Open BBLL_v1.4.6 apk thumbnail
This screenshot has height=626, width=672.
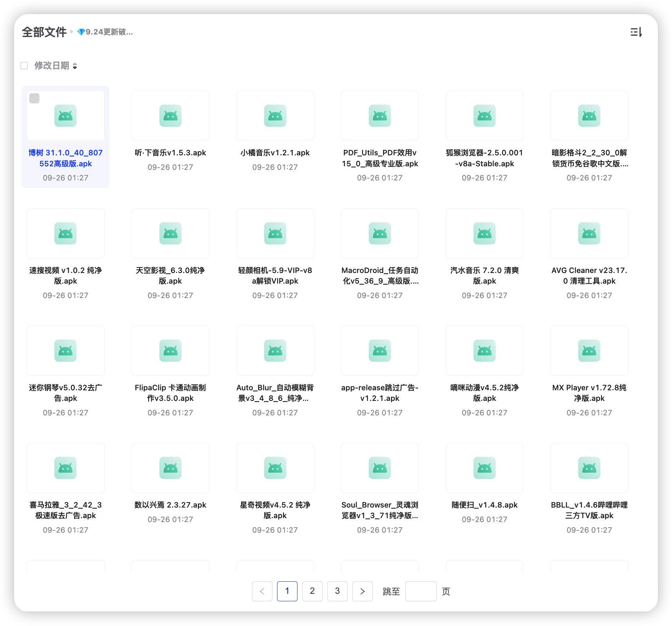(x=589, y=468)
